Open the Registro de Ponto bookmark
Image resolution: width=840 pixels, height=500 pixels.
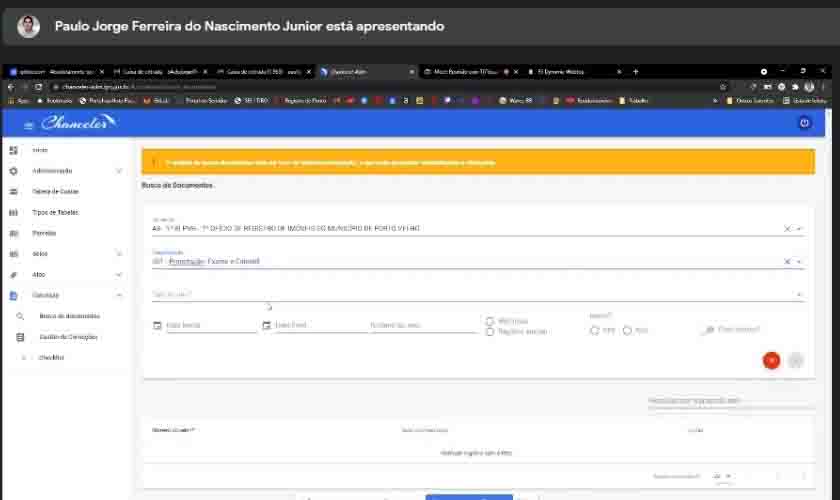pyautogui.click(x=302, y=100)
